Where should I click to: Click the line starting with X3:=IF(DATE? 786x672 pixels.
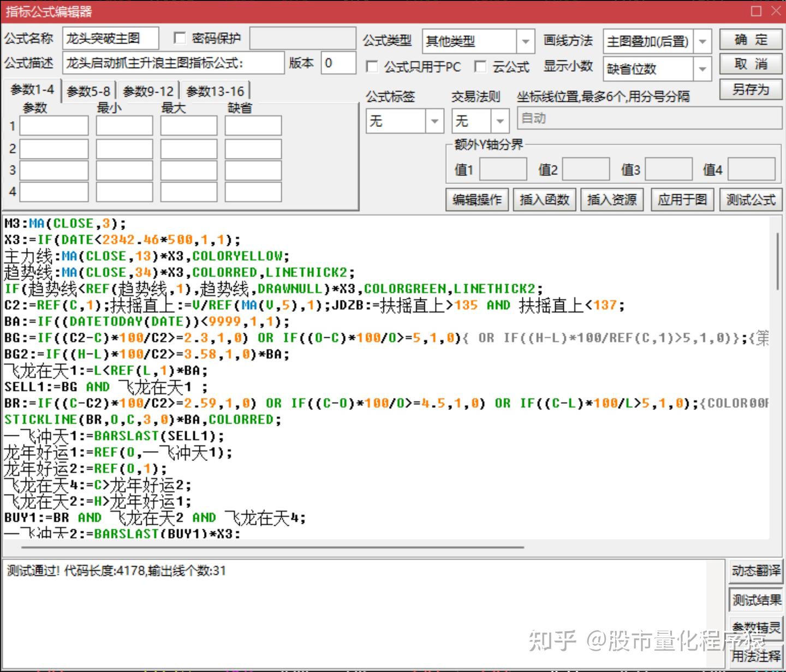[x=122, y=240]
